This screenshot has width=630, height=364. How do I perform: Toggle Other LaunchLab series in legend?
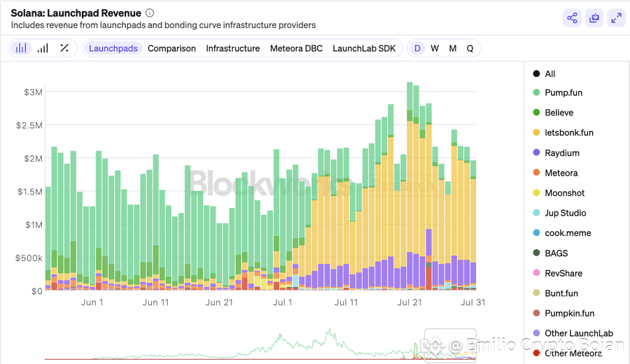tap(573, 333)
